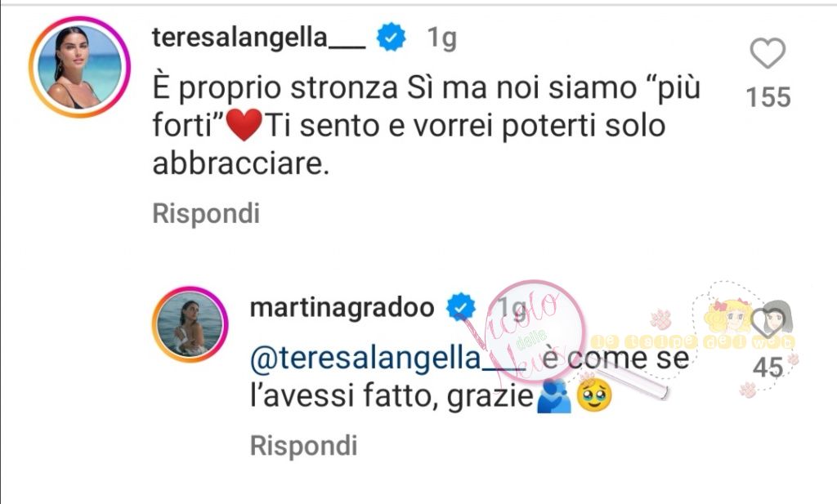This screenshot has width=837, height=504.
Task: Click the teary smiling face emoji
Action: tap(595, 396)
